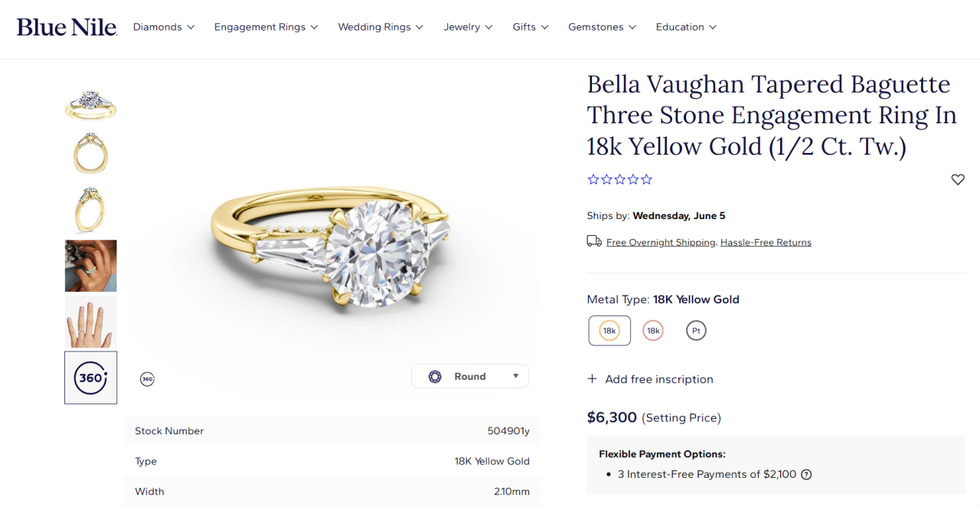The height and width of the screenshot is (507, 980).
Task: Open the 360 view thumbnail
Action: (91, 378)
